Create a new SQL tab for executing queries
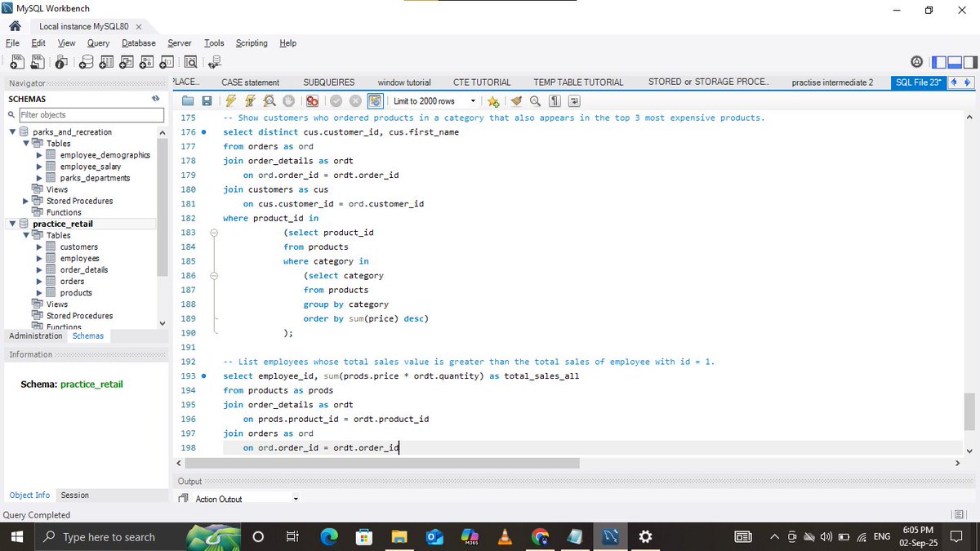This screenshot has width=980, height=551. click(17, 62)
